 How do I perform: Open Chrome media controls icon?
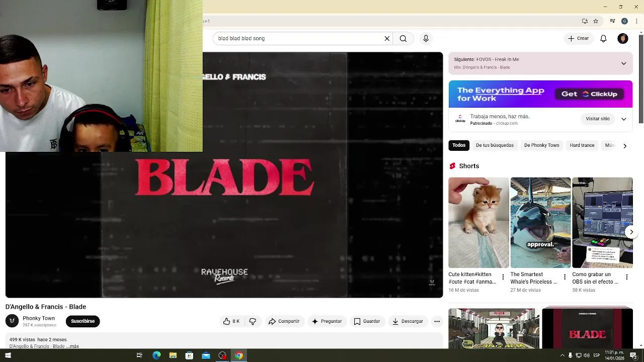612,21
